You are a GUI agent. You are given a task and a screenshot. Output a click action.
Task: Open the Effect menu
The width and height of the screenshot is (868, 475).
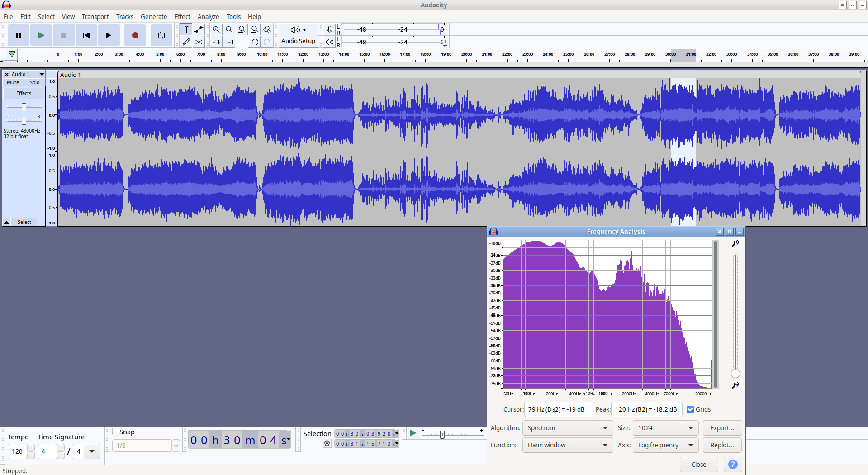pyautogui.click(x=182, y=17)
